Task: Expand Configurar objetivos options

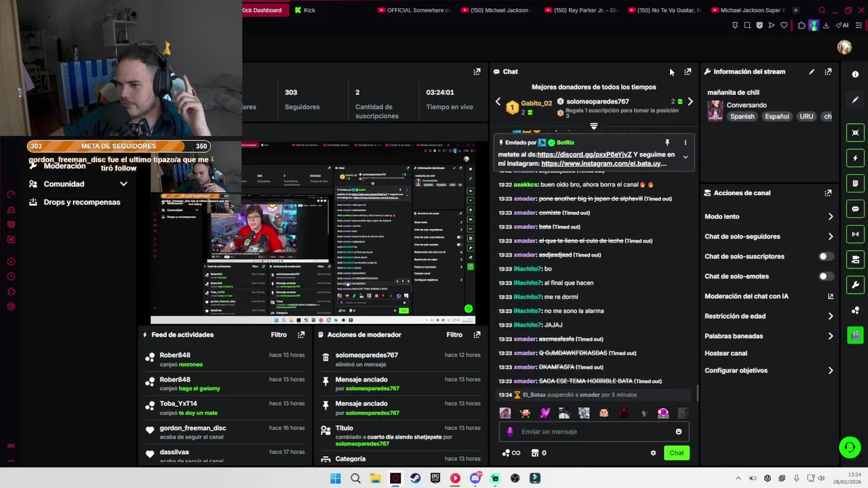Action: (830, 370)
